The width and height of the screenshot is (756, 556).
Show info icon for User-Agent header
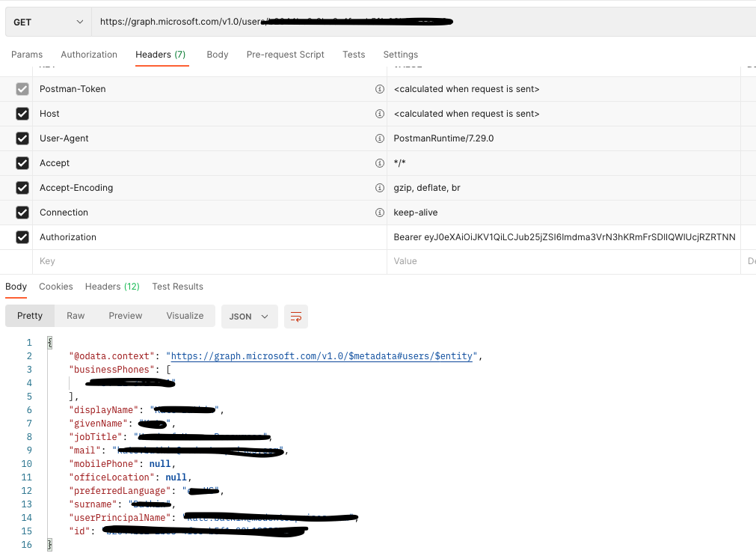[380, 138]
